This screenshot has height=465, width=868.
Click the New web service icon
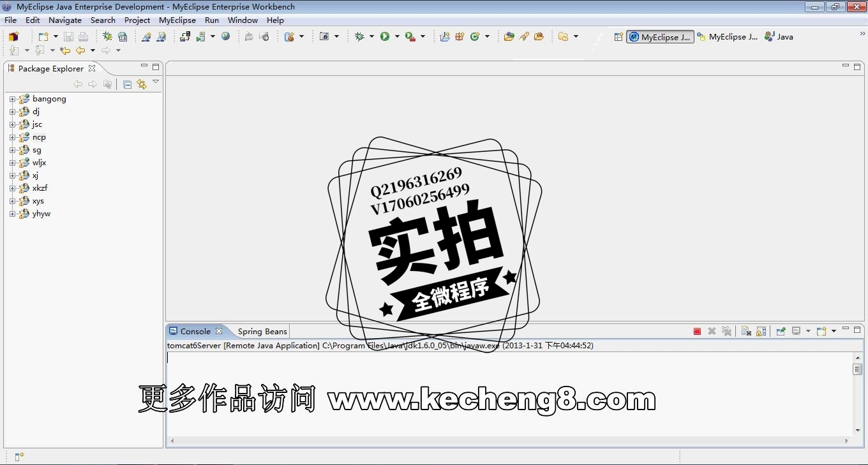(289, 37)
